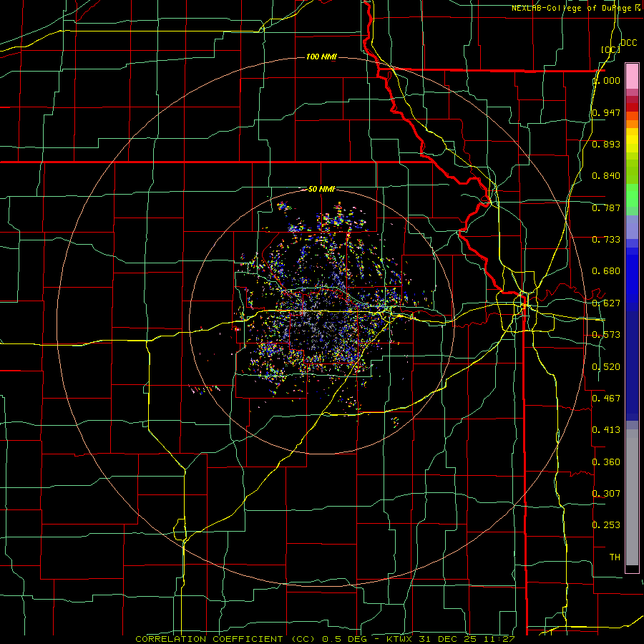Click the [CC] product label by the legend
Screen dimensions: 644x644
click(x=610, y=49)
